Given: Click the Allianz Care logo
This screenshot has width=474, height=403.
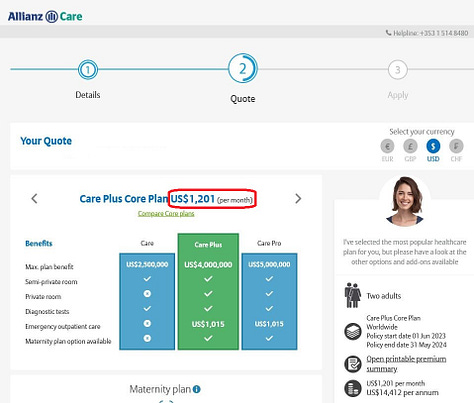Looking at the screenshot, I should tap(45, 16).
